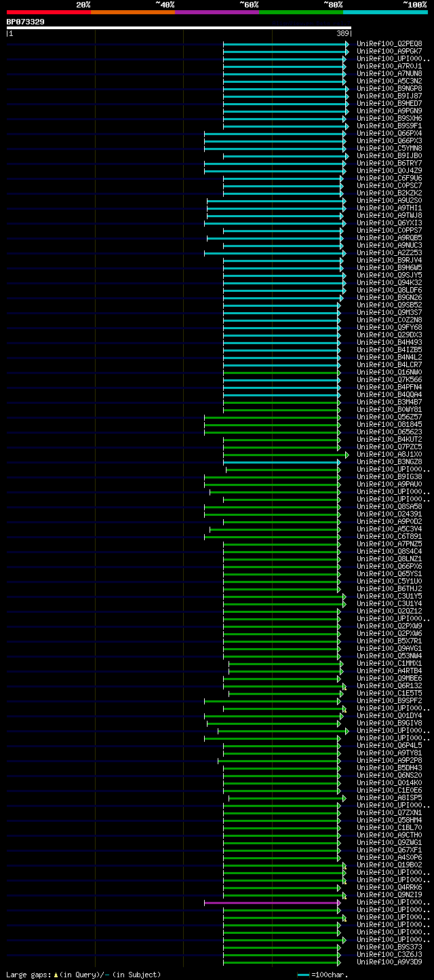Select label UniRef100_O65623
Image resolution: width=434 pixels, height=980 pixels.
pos(389,432)
